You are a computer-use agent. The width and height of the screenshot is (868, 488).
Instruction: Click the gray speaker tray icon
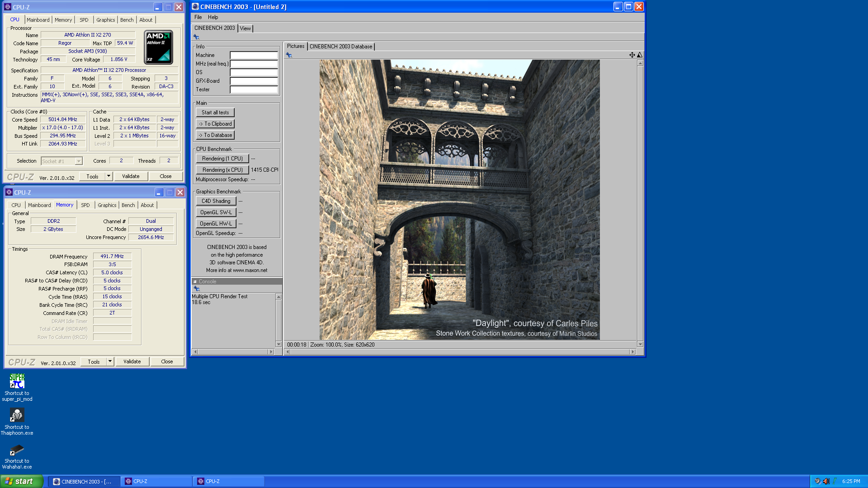click(817, 481)
